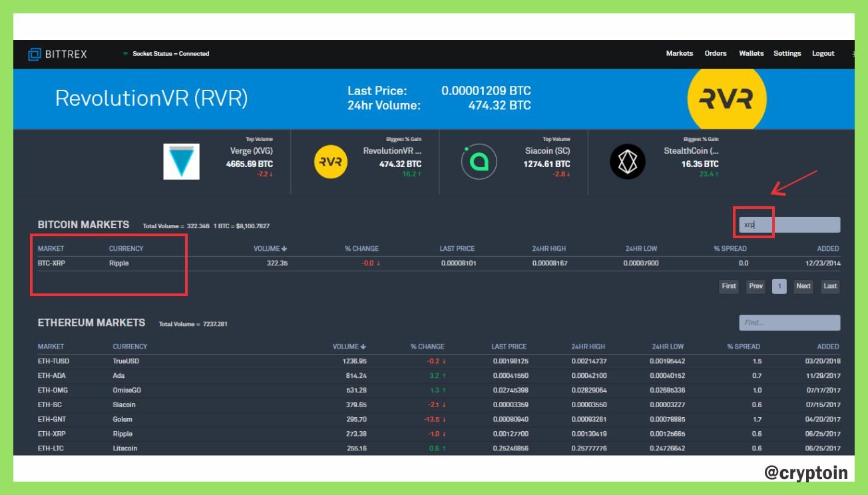Viewport: 868px width, 495px height.
Task: Open the ETH-XRP market
Action: click(x=51, y=434)
